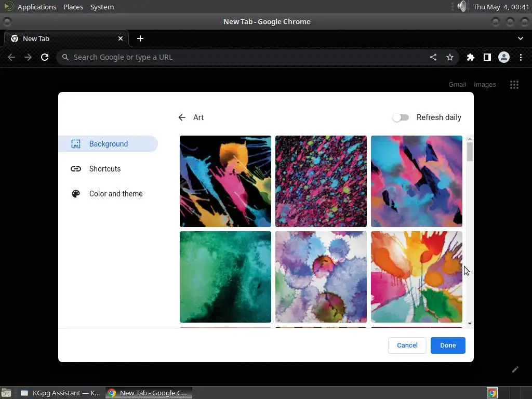Open the tab search dropdown
The width and height of the screenshot is (532, 399).
pyautogui.click(x=521, y=38)
